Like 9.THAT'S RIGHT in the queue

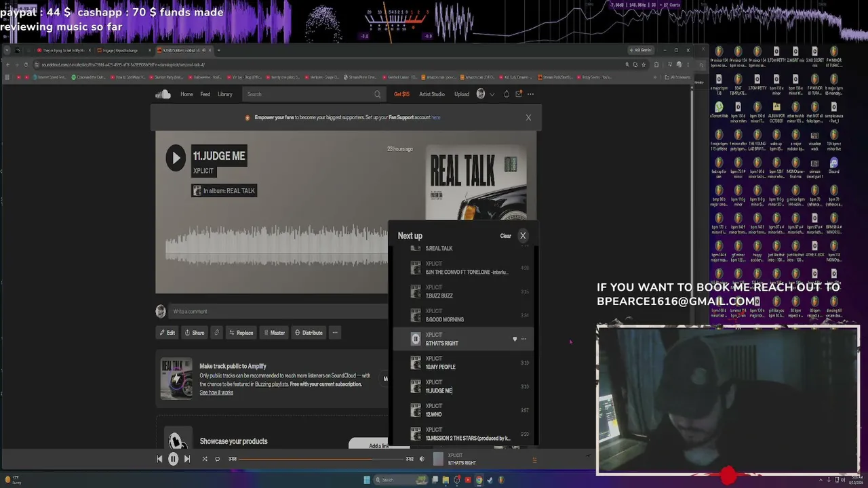point(515,339)
